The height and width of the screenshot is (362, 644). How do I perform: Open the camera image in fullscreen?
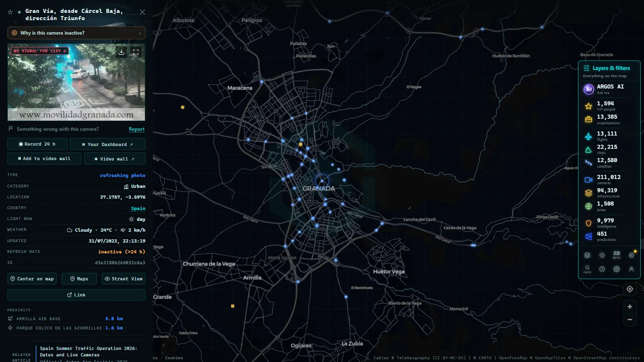(x=136, y=52)
